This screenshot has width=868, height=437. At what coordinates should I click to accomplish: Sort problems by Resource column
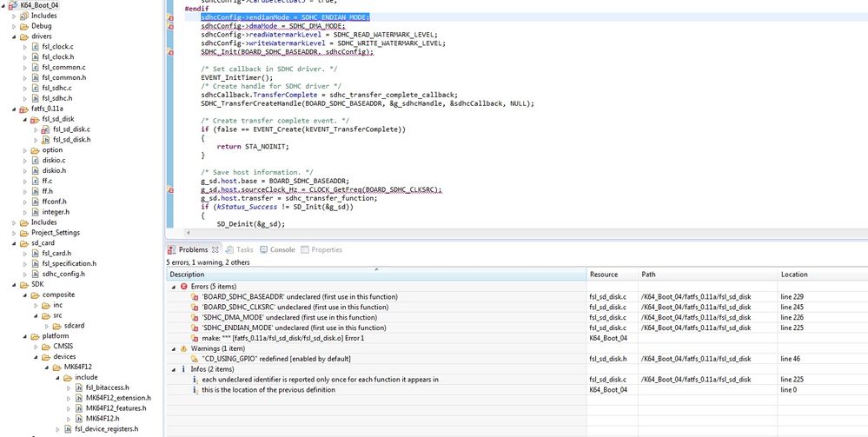(612, 275)
